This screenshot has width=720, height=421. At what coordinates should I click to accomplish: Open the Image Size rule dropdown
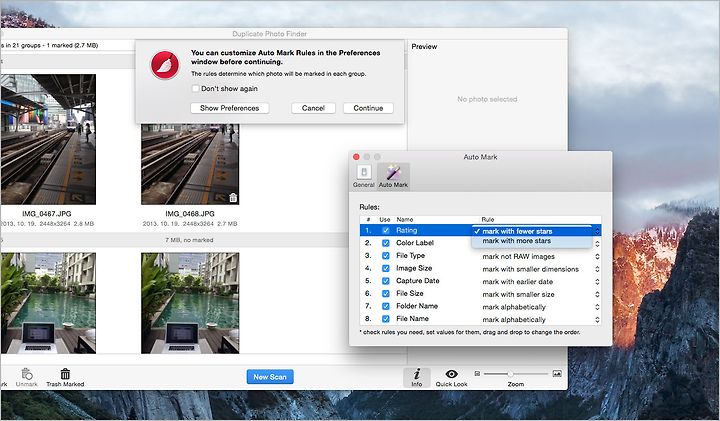[540, 269]
